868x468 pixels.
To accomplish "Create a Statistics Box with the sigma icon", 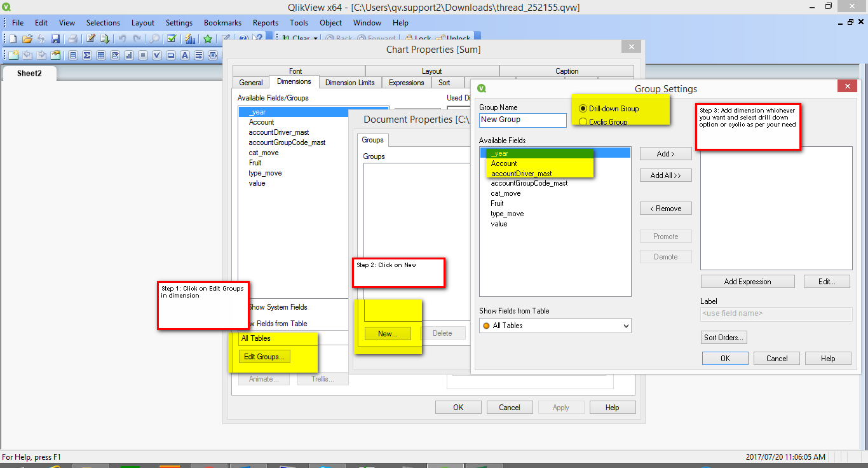I will (x=87, y=55).
